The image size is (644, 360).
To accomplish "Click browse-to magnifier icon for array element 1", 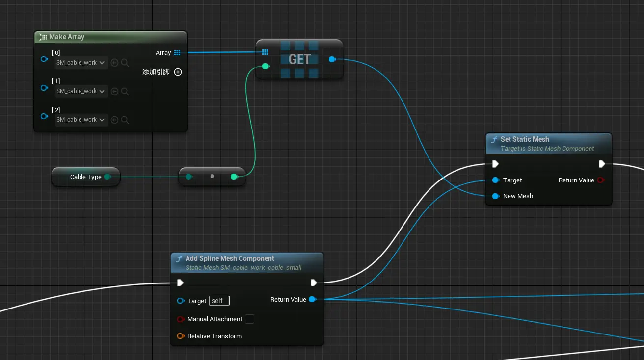I will point(125,91).
